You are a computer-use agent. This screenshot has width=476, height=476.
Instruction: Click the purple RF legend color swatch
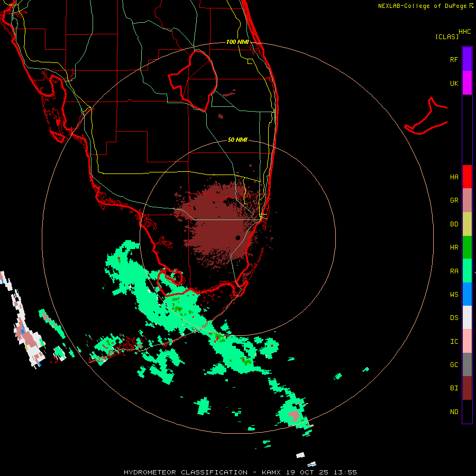(467, 59)
